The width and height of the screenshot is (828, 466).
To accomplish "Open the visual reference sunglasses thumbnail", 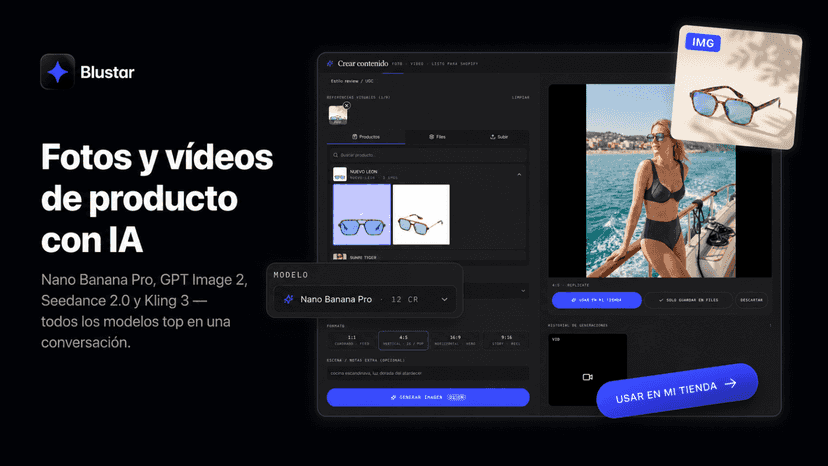I will click(x=337, y=115).
